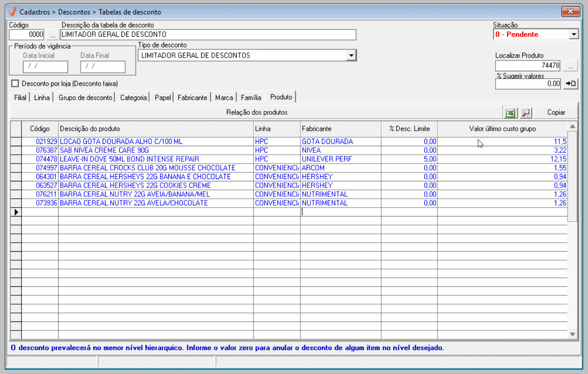Screen dimensions: 588x374
Task: Open the Tipo de desconto dropdown
Action: point(351,56)
